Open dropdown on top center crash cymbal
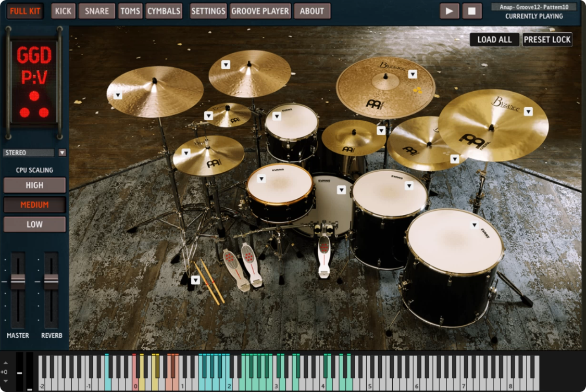 [x=226, y=65]
